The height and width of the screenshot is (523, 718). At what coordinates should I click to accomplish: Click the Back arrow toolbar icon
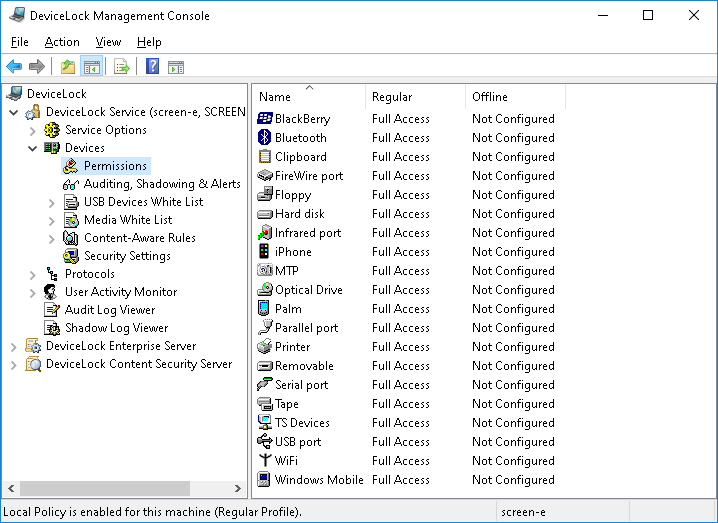pyautogui.click(x=14, y=67)
